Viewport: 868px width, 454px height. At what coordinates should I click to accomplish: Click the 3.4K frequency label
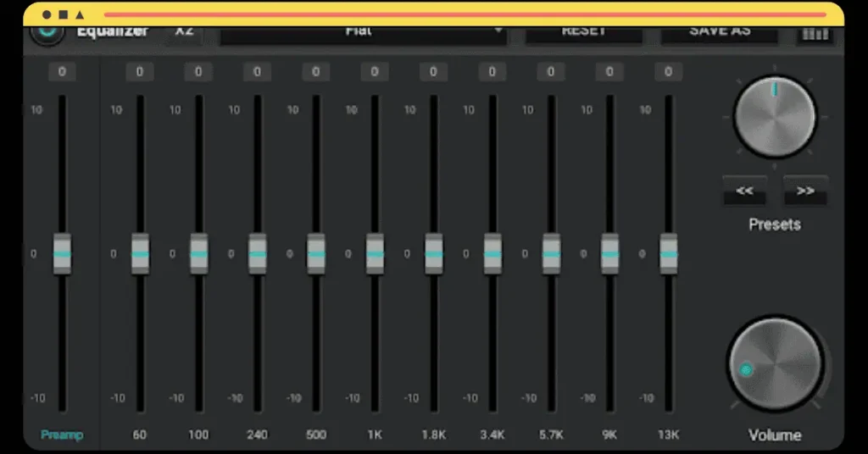pos(492,435)
